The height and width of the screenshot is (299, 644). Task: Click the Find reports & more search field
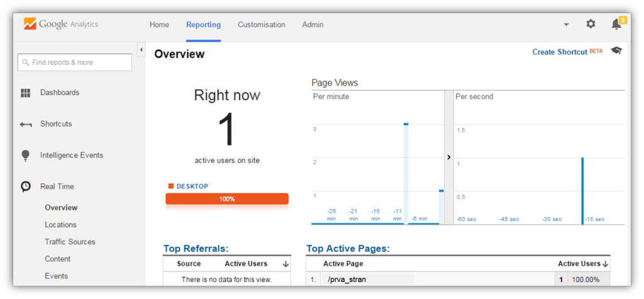pyautogui.click(x=75, y=62)
